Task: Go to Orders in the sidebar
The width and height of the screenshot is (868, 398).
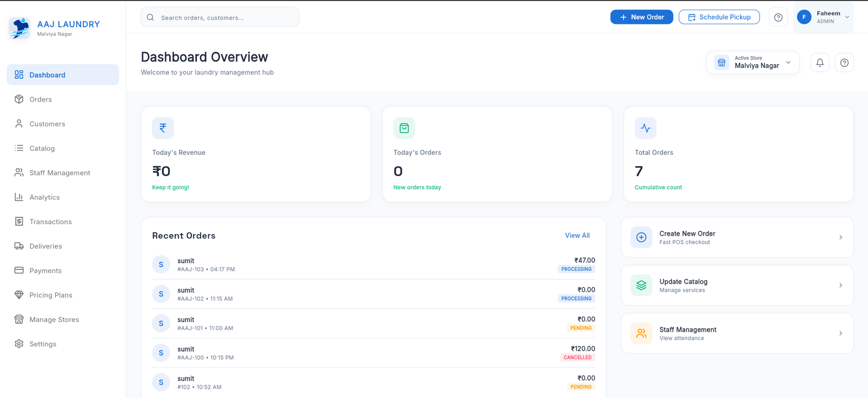Action: [63, 99]
